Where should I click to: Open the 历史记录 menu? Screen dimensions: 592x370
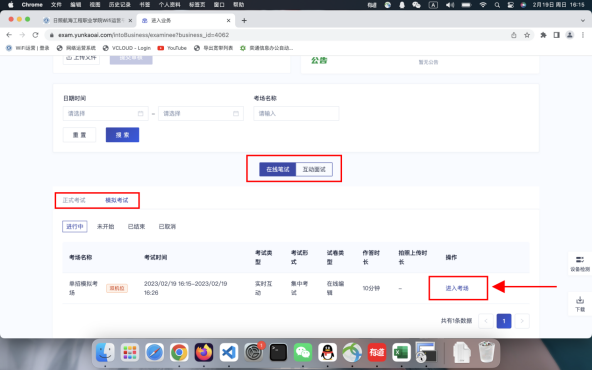click(x=120, y=5)
